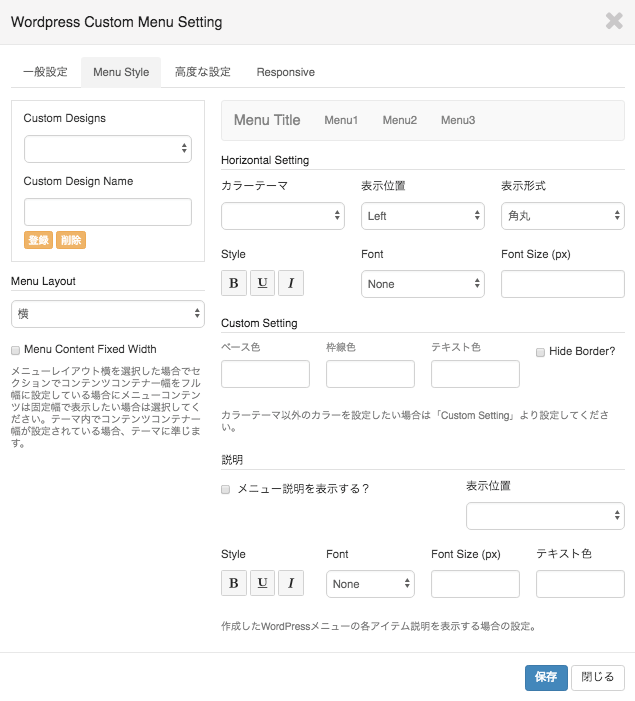
Task: Open the カラーテーマ dropdown
Action: (283, 216)
